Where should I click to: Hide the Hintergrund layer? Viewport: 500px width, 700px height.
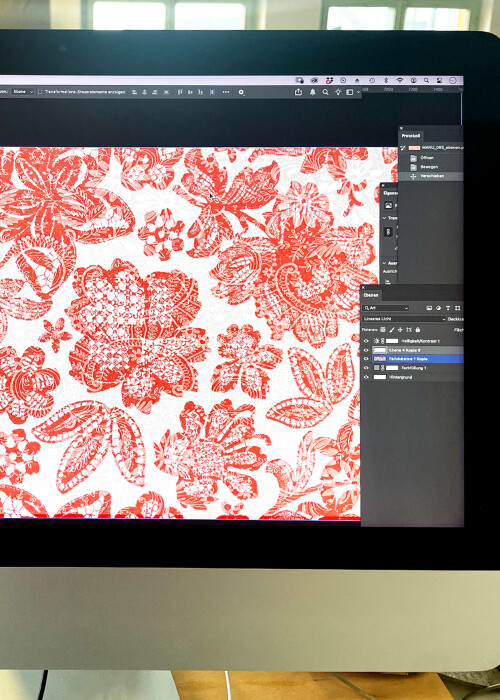tap(366, 377)
